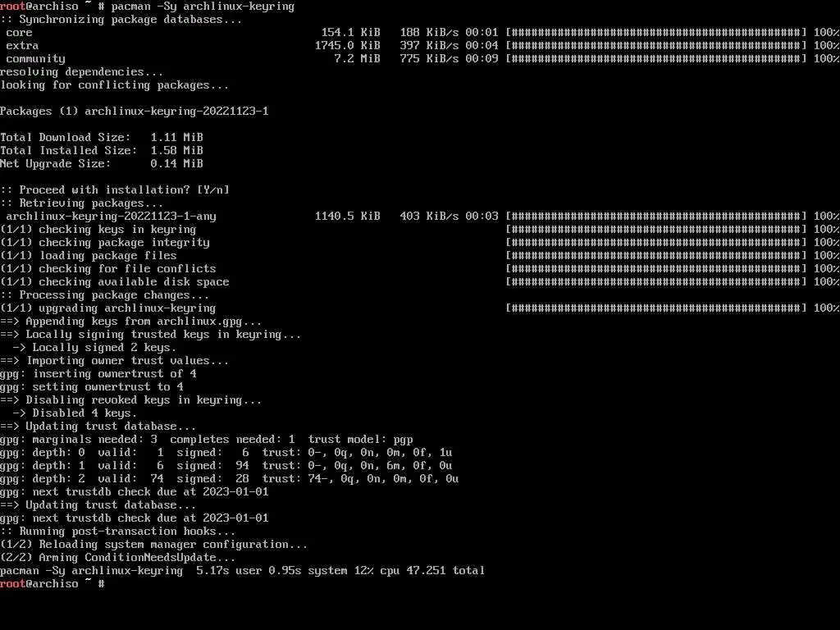The width and height of the screenshot is (840, 630).
Task: Click 'Locally signing trusted keys in keyring...' line
Action: pyautogui.click(x=151, y=335)
